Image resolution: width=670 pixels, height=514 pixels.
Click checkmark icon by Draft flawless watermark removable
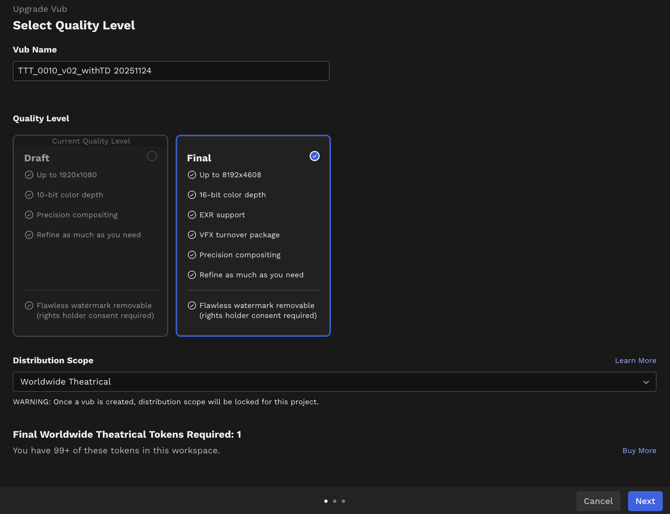[x=29, y=306]
